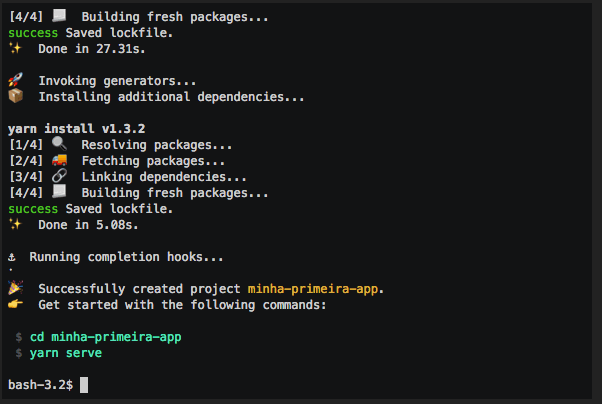Click the text 'Invoking generators...'
The width and height of the screenshot is (602, 404).
point(117,81)
